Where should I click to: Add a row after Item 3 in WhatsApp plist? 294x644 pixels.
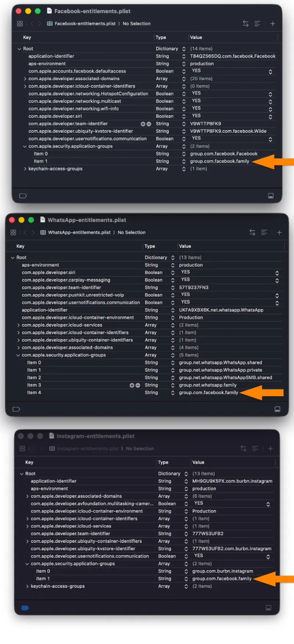pos(132,385)
